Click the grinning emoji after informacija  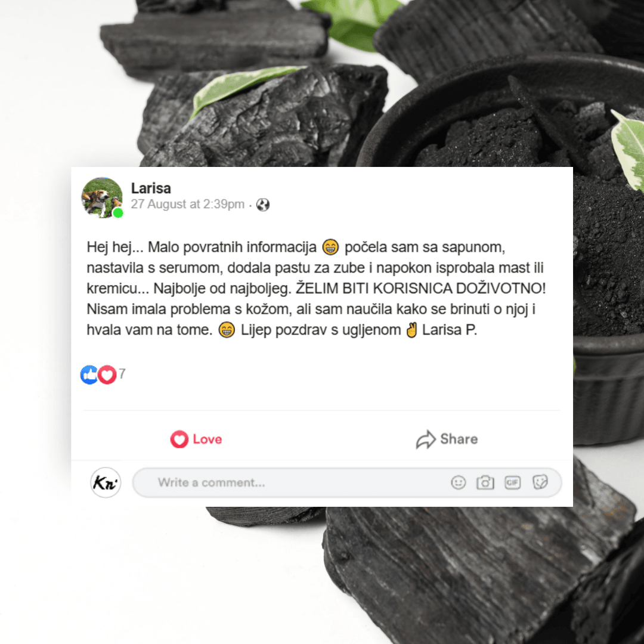pos(330,247)
